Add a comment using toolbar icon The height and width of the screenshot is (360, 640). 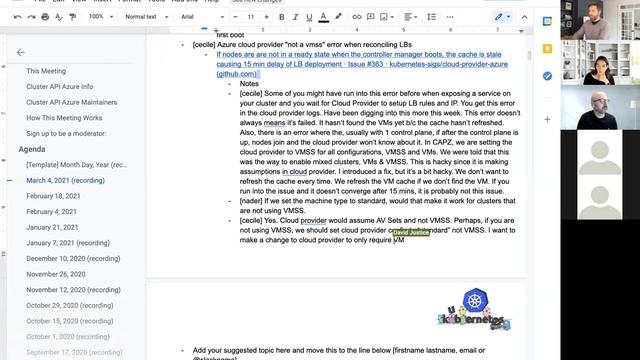point(370,17)
